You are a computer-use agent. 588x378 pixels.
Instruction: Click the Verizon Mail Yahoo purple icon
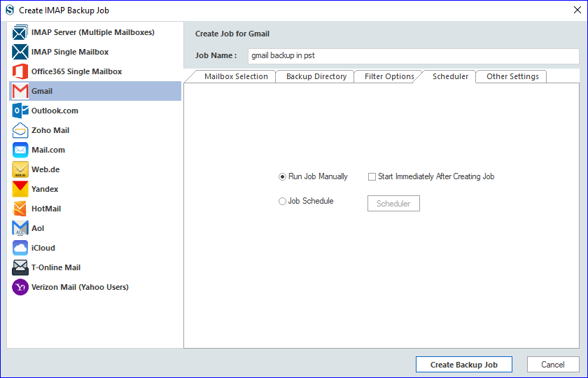point(20,287)
